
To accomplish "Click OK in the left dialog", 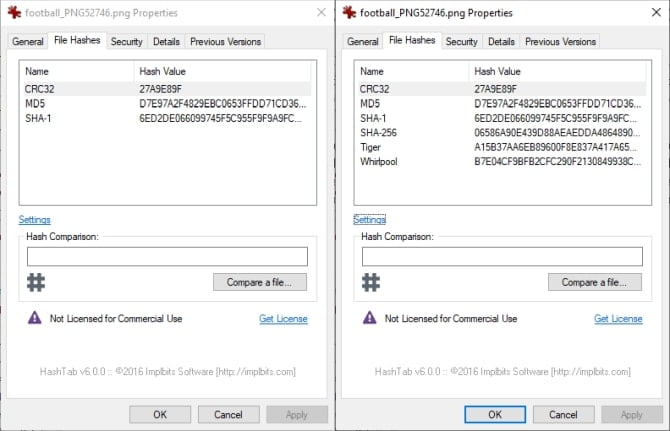I will [x=159, y=414].
